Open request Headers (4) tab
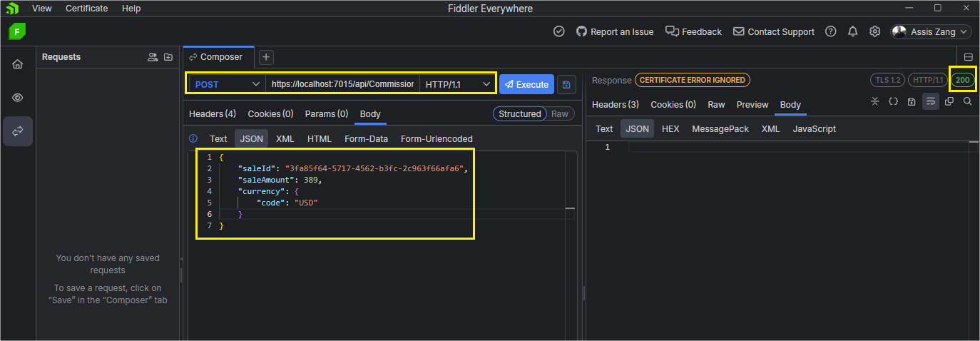The width and height of the screenshot is (980, 341). pos(213,113)
